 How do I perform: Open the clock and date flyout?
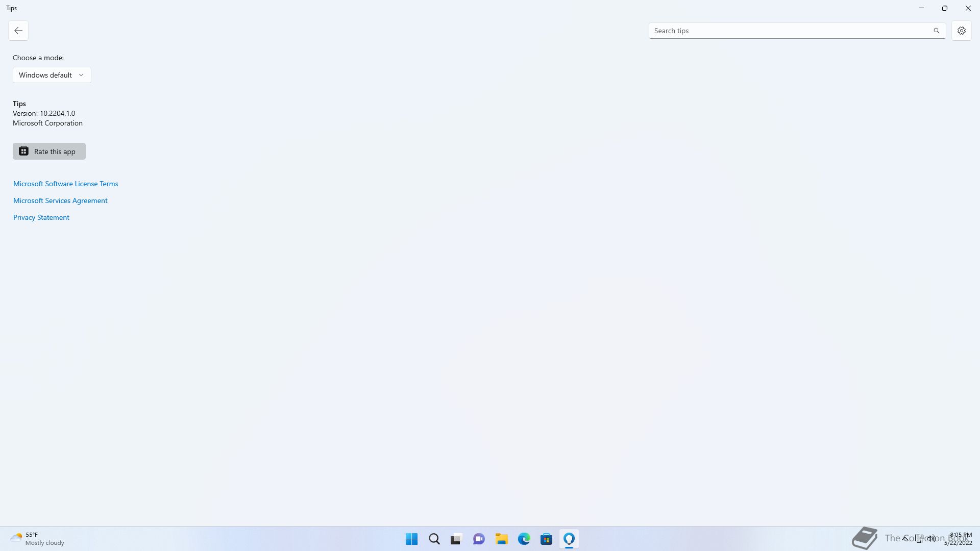[958, 539]
